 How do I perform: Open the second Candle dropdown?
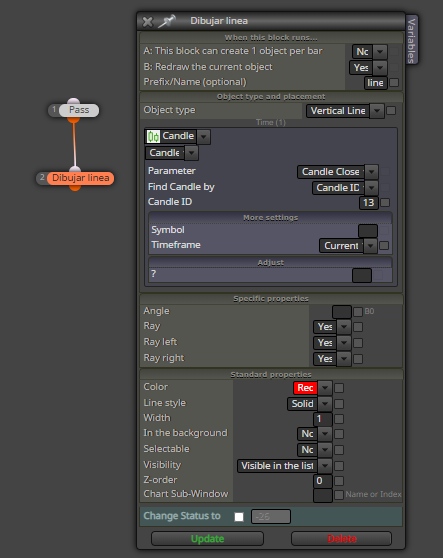[x=172, y=153]
